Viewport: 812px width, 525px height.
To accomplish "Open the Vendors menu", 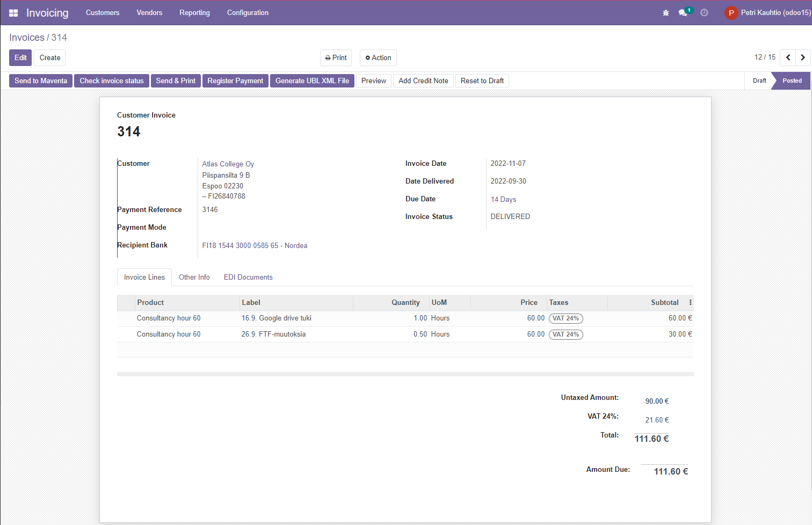I will coord(149,13).
